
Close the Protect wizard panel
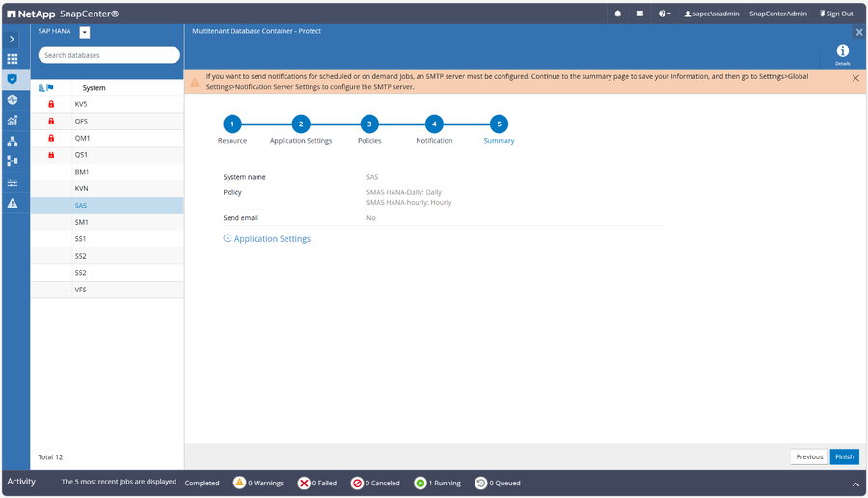click(859, 32)
